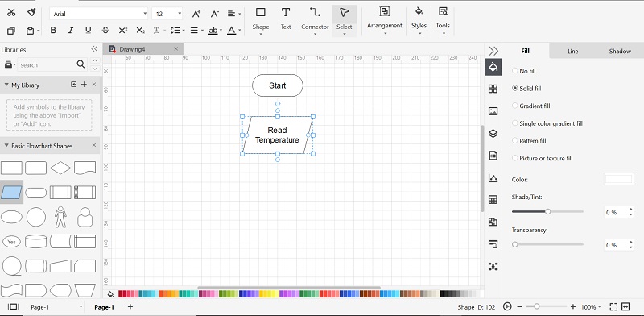Screen dimensions: 644x316
Task: Open the Arrangement menu
Action: click(385, 19)
